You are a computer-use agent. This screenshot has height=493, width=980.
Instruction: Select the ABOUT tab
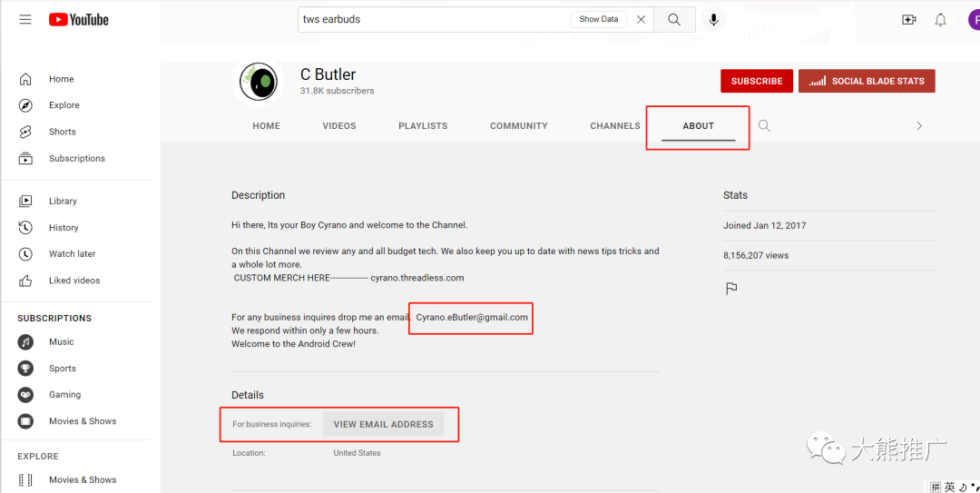click(698, 126)
